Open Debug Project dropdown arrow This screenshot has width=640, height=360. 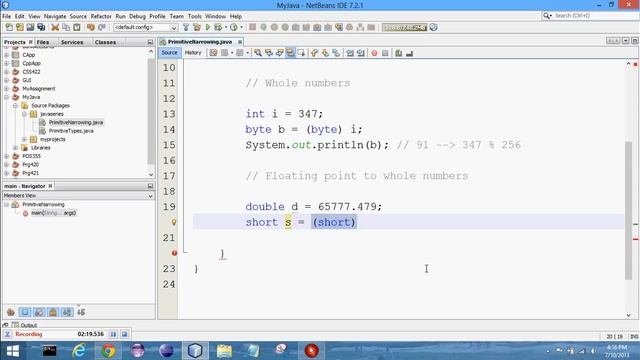(x=226, y=27)
